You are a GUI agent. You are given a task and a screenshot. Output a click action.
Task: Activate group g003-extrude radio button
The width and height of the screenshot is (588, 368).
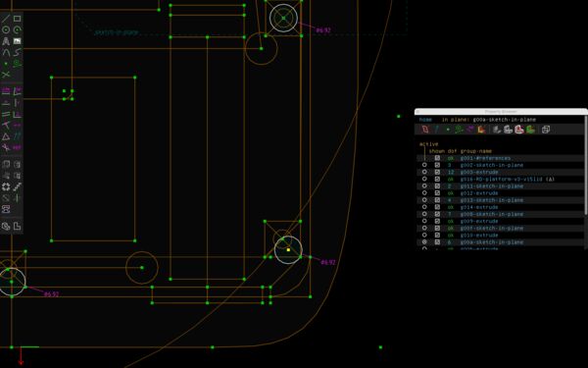[424, 172]
